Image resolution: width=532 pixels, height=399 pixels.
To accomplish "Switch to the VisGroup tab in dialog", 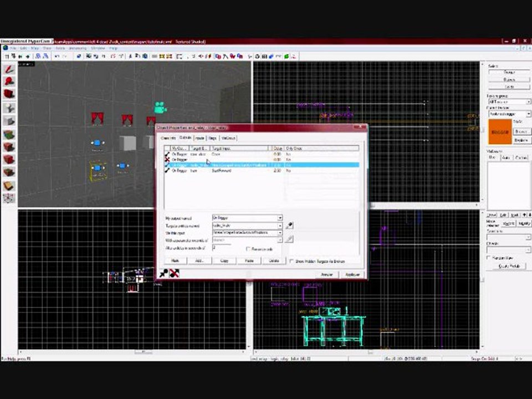I will click(x=228, y=138).
